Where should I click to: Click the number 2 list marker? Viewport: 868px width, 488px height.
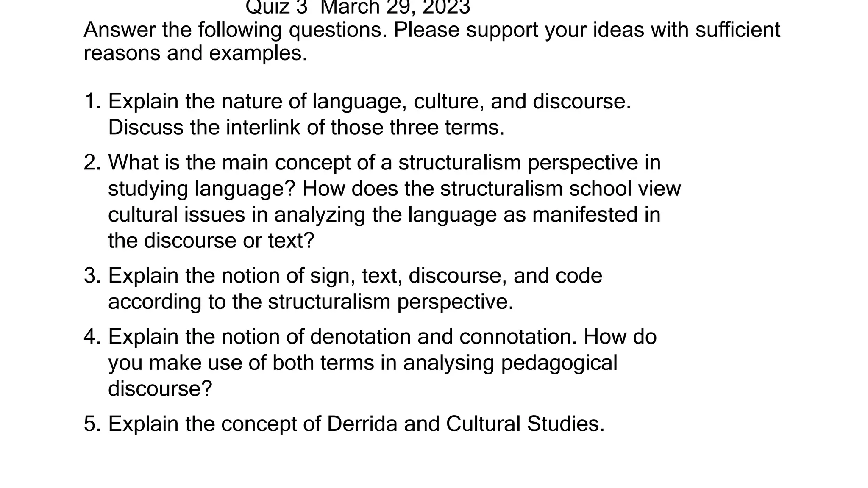(92, 163)
